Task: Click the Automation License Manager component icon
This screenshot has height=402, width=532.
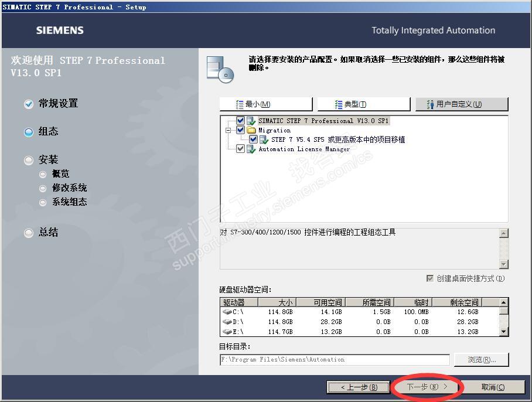Action: click(x=251, y=149)
